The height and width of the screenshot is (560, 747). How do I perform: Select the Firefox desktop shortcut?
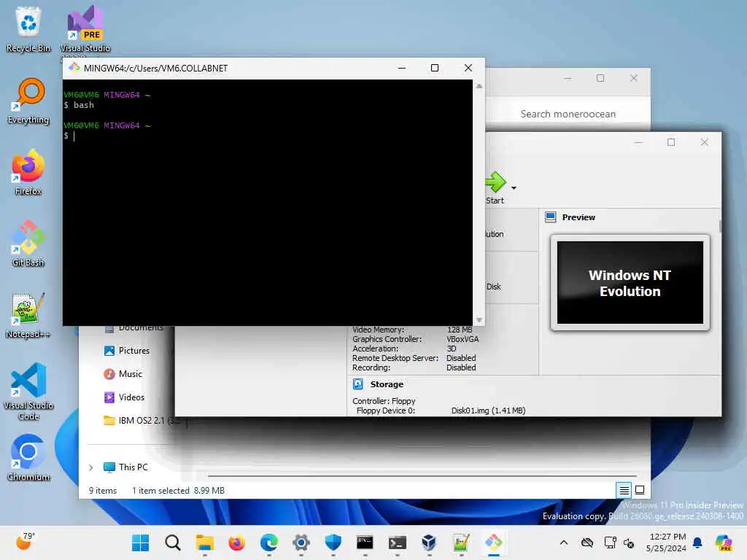click(x=28, y=172)
